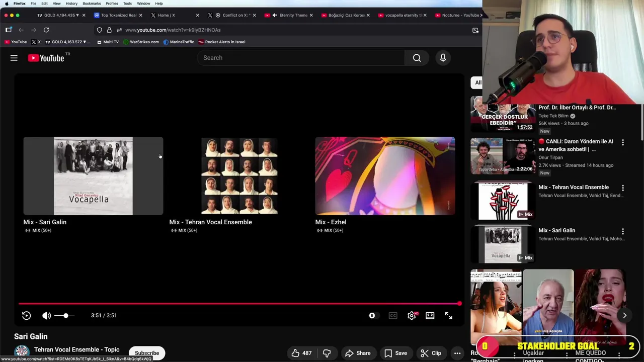Save the video to a playlist
This screenshot has height=362, width=644.
point(395,353)
